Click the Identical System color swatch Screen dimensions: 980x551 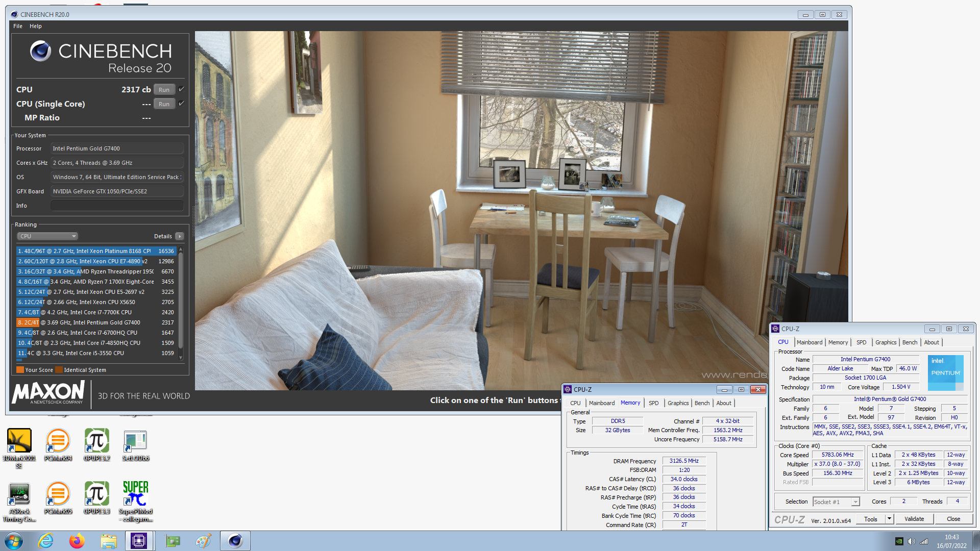pos(59,370)
